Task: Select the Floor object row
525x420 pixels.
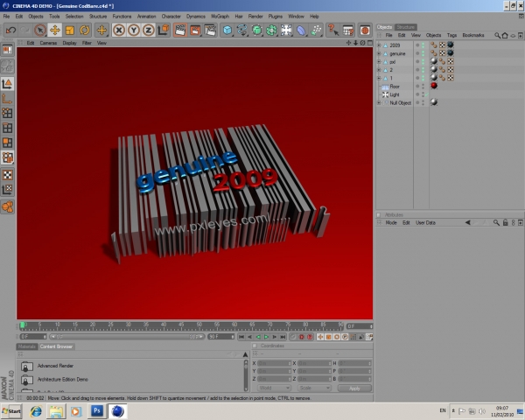Action: 395,87
